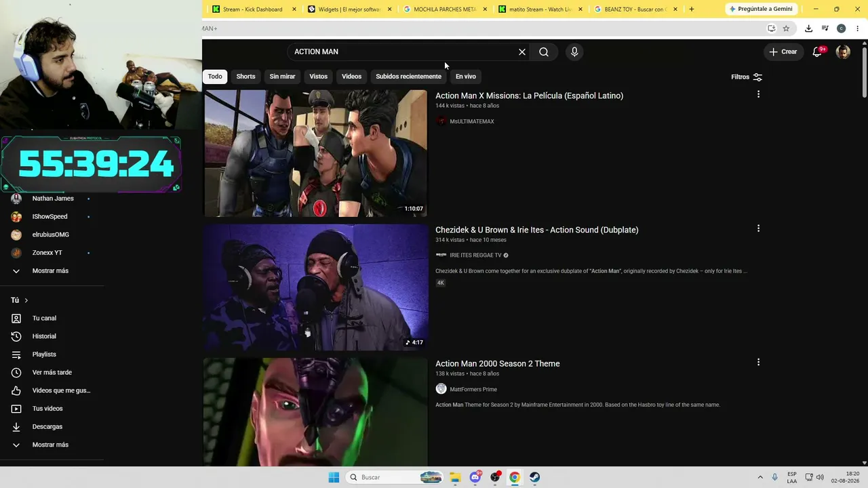Image resolution: width=868 pixels, height=488 pixels.
Task: Click the MsULTIMATEMAX channel avatar
Action: [441, 121]
